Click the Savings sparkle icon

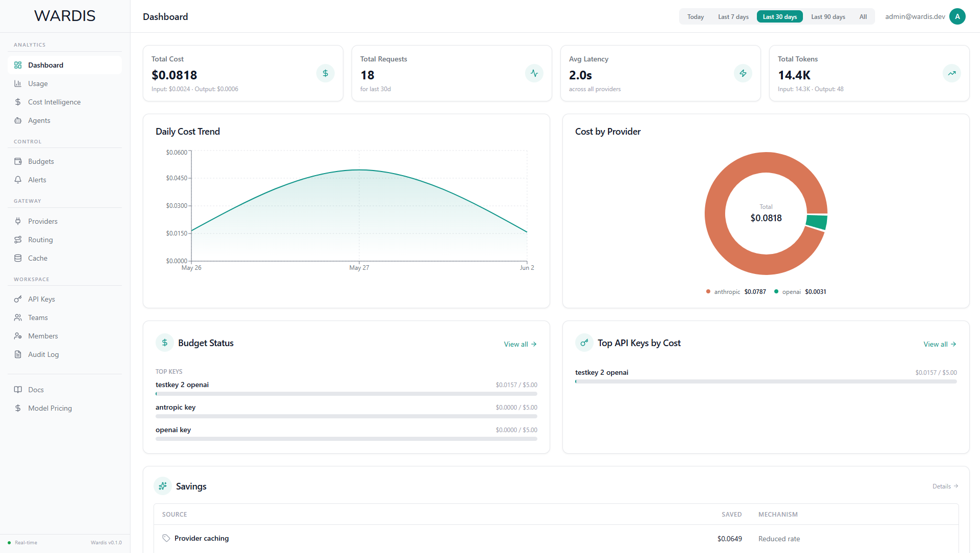pyautogui.click(x=163, y=486)
